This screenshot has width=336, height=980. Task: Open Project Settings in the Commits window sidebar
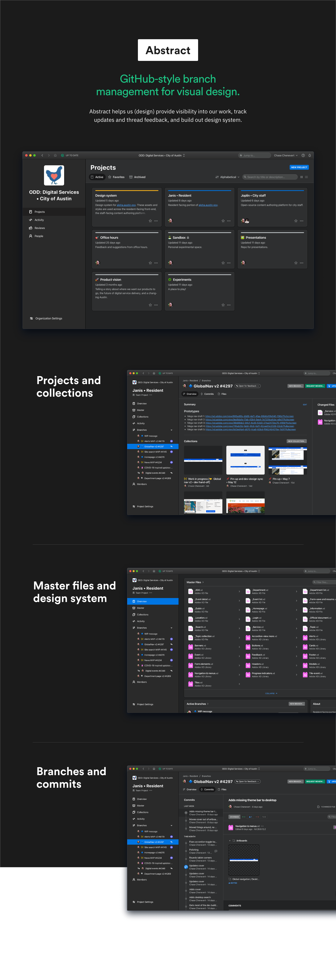[143, 902]
